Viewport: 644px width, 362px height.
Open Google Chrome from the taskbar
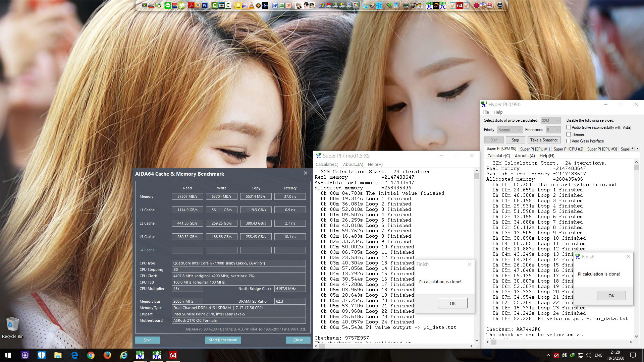pos(91,355)
